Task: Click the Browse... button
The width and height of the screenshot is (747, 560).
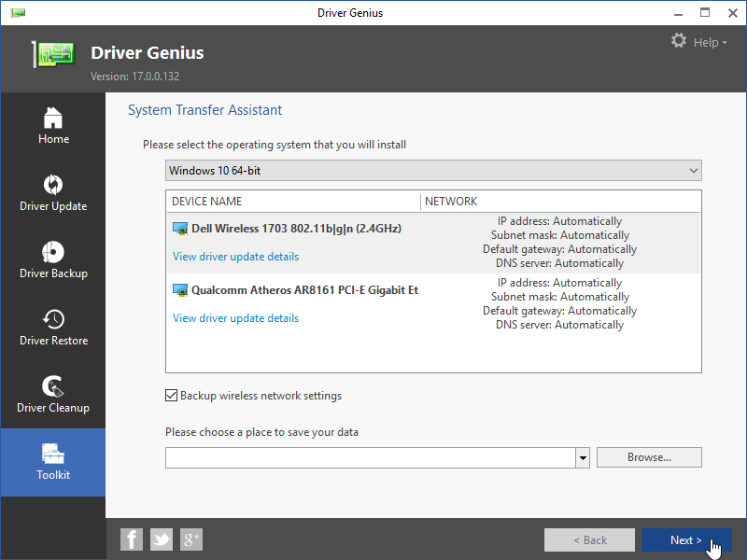Action: pos(649,457)
